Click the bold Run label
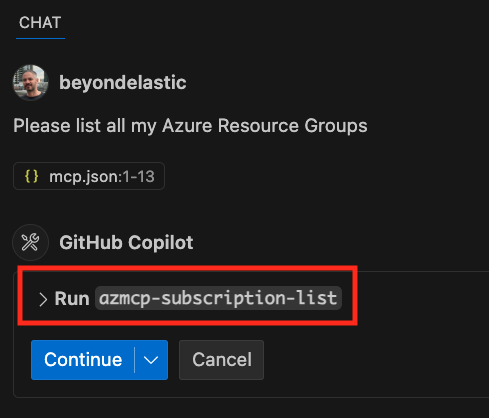This screenshot has width=489, height=418. pyautogui.click(x=72, y=298)
